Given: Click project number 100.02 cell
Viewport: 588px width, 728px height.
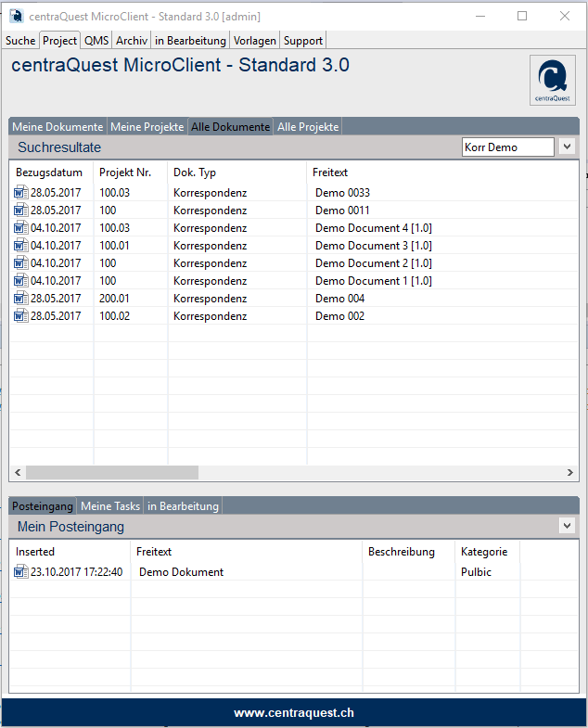Looking at the screenshot, I should pyautogui.click(x=114, y=315).
